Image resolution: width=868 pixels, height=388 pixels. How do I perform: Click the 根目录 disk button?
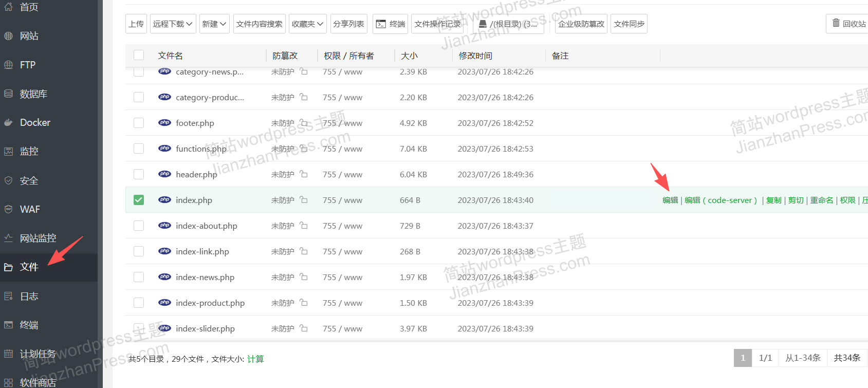(507, 24)
